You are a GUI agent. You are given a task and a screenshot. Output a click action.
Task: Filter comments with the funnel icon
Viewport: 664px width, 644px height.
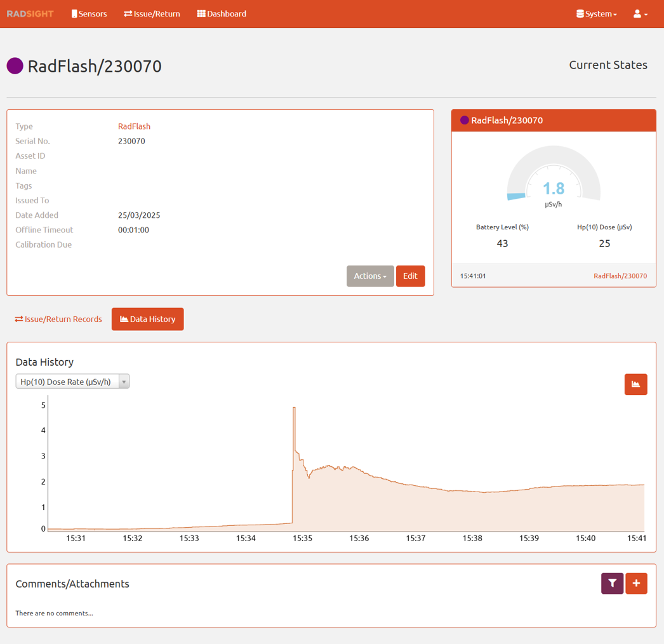pos(612,584)
